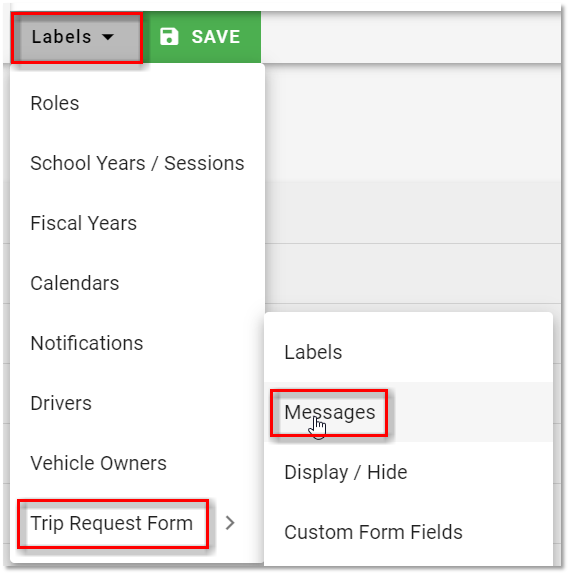Expand Trip Request Form submenu chevron

[230, 523]
